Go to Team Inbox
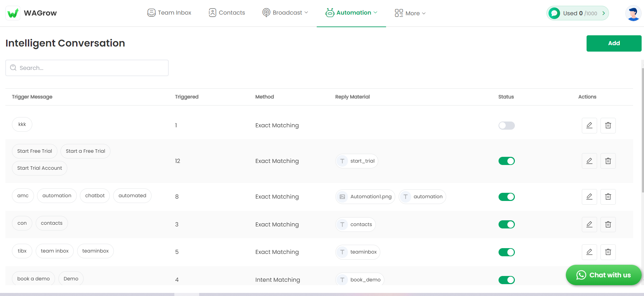This screenshot has height=296, width=644. click(x=169, y=13)
